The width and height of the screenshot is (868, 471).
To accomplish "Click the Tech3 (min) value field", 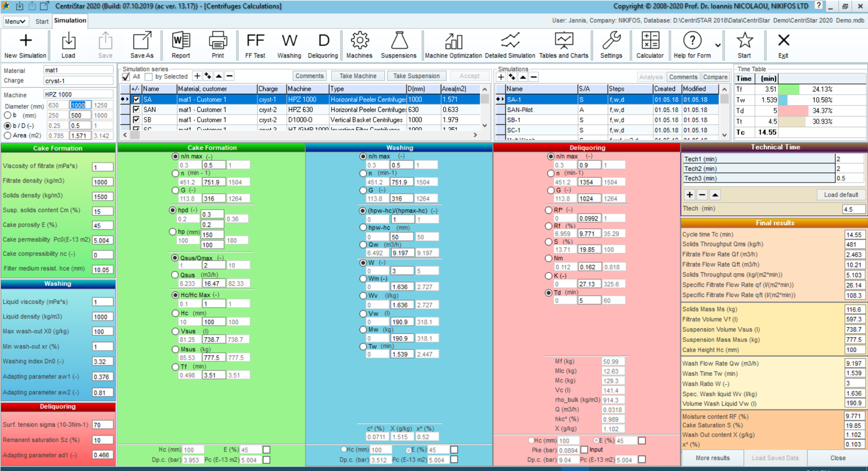I will click(x=850, y=178).
